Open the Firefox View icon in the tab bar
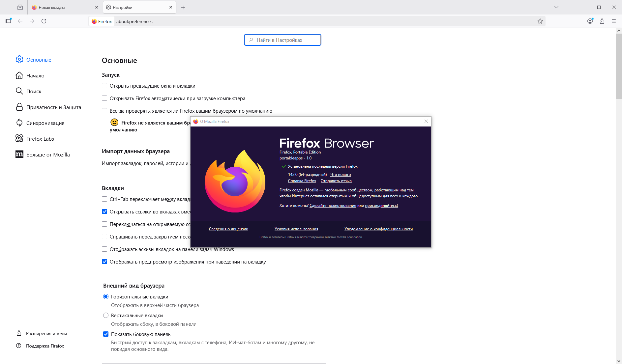This screenshot has height=364, width=622. click(x=20, y=7)
